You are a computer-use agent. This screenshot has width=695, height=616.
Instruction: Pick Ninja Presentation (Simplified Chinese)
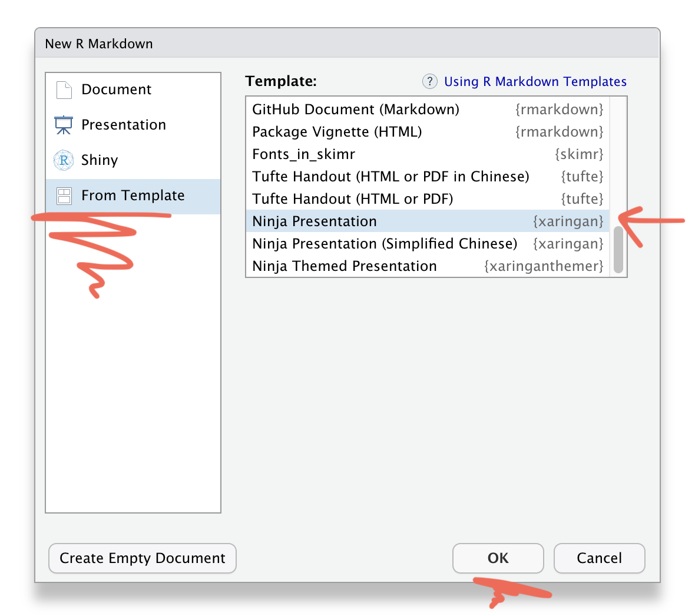click(x=428, y=244)
